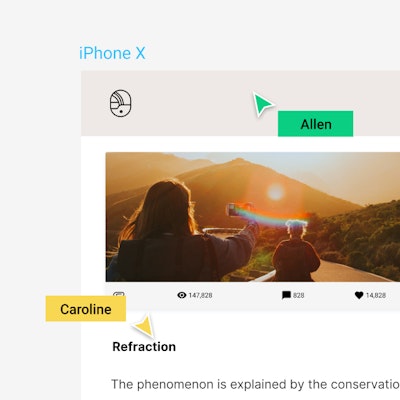Click the green Allen name tag
Image resolution: width=400 pixels, height=400 pixels.
[315, 124]
